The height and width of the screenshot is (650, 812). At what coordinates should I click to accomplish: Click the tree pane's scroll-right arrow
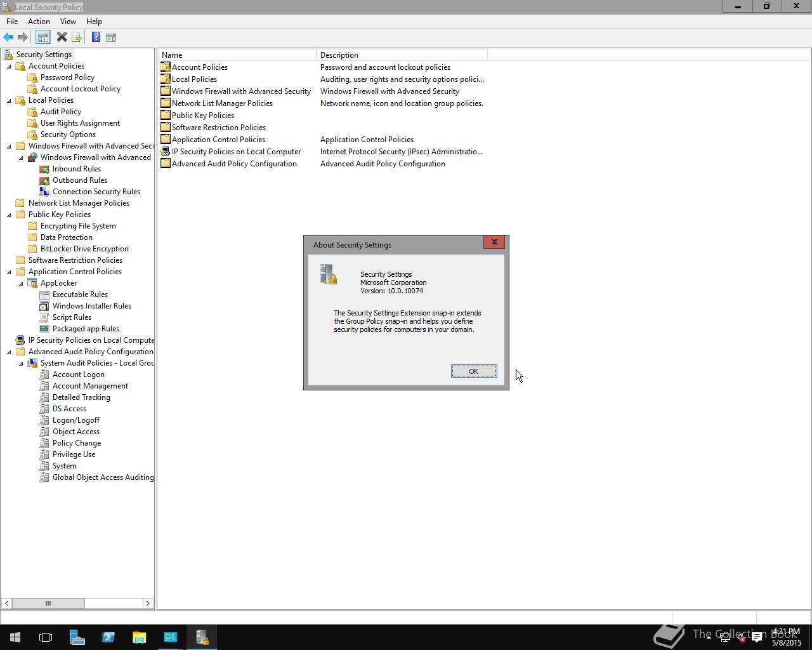click(x=148, y=604)
